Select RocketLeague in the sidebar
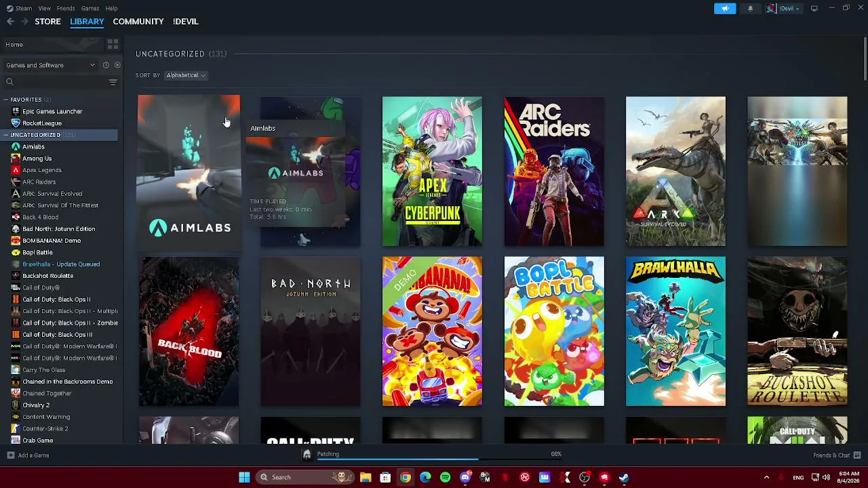Screen dimensions: 868x488 click(42, 123)
